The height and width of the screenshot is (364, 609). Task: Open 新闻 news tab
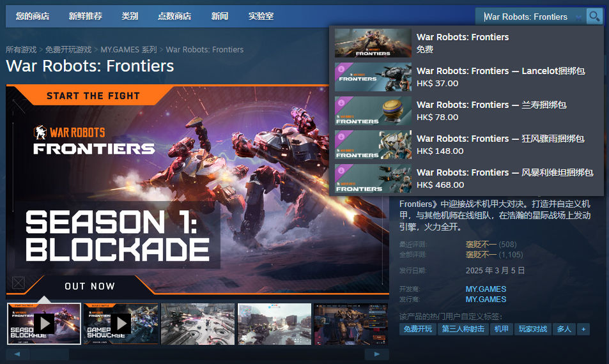[220, 17]
